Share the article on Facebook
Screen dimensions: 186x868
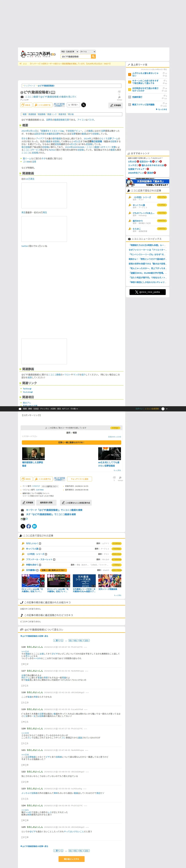click(x=29, y=526)
